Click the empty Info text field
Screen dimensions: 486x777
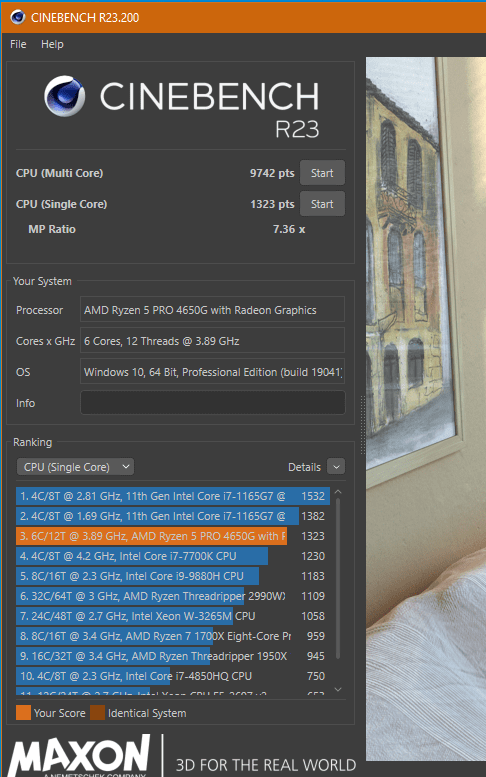click(212, 402)
